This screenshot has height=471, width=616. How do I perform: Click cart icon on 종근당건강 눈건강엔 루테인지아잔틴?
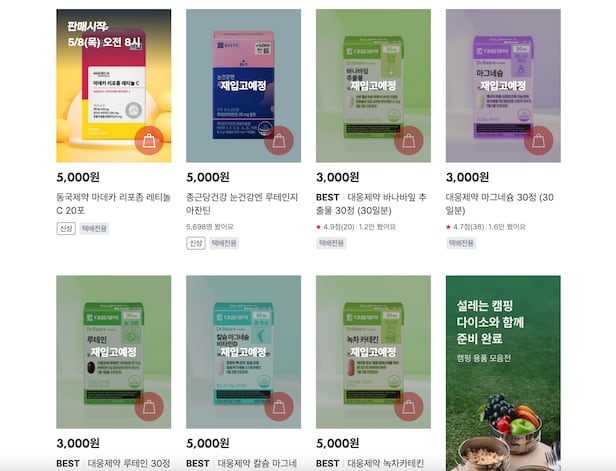(279, 140)
